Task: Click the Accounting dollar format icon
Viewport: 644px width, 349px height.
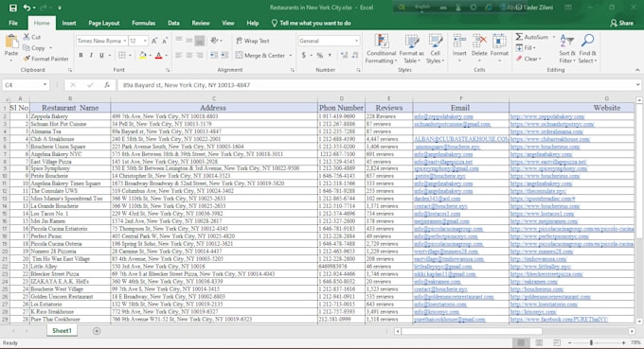Action: (x=303, y=55)
